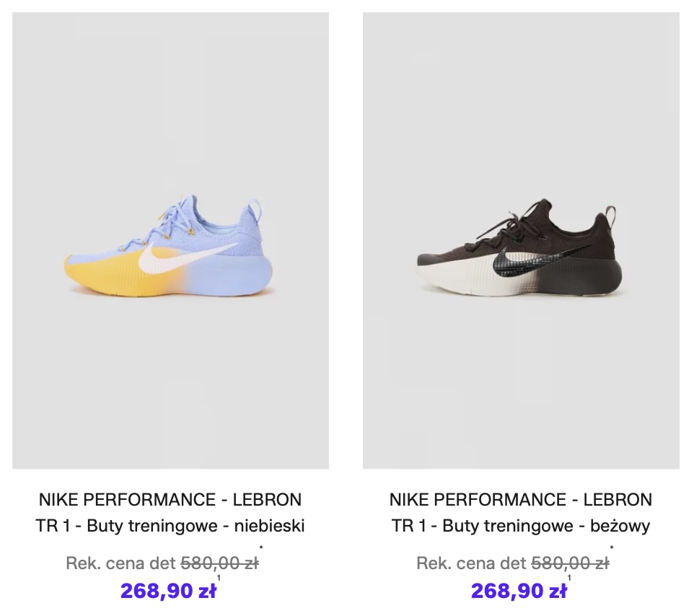The width and height of the screenshot is (694, 616).
Task: Click 'Rek. cena det' label under beżowy shoe
Action: (x=471, y=563)
